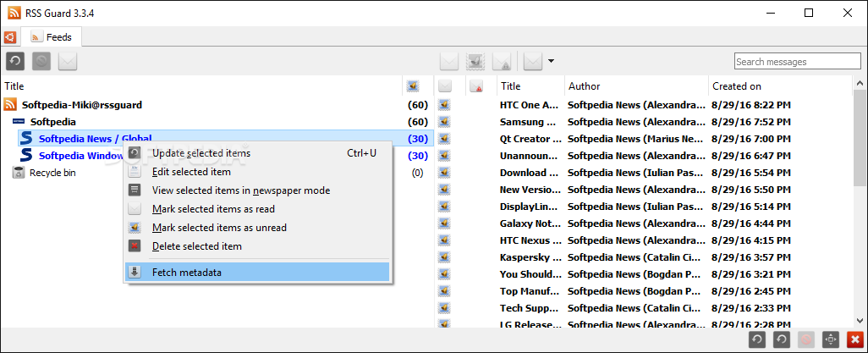Screen dimensions: 868x353
Task: Click the stamp mark-unread icon in messages toolbar
Action: (x=475, y=61)
